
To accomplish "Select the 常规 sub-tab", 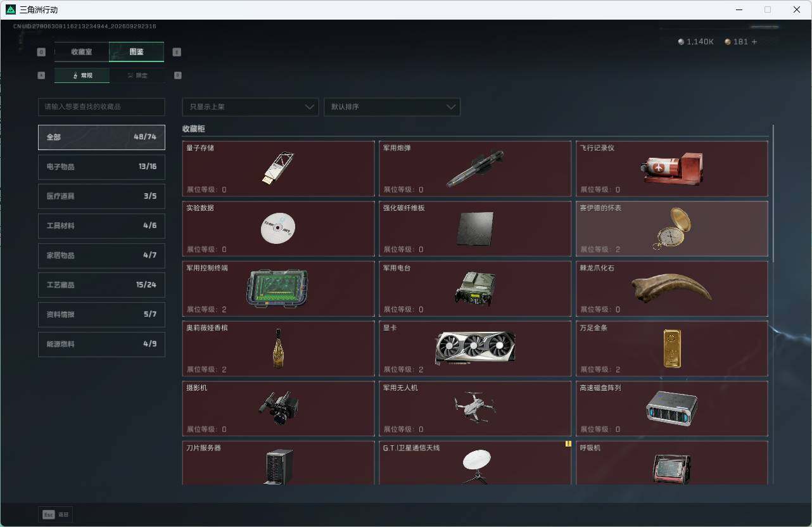I will [82, 75].
